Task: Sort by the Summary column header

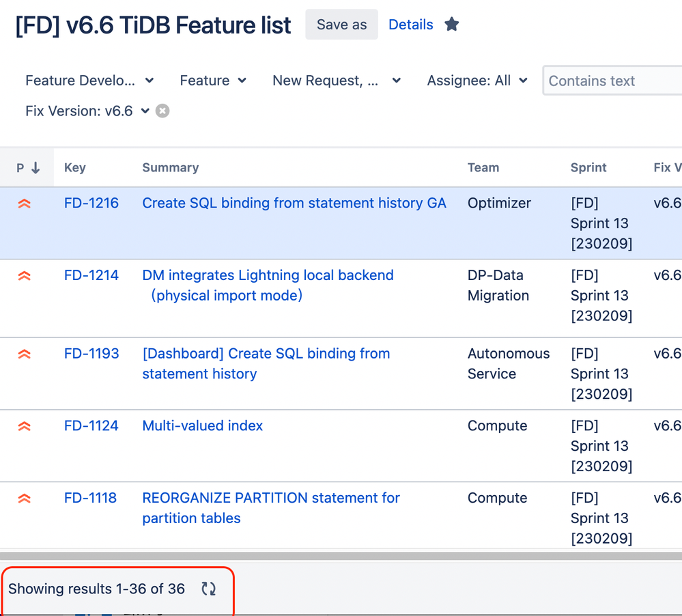Action: (171, 168)
